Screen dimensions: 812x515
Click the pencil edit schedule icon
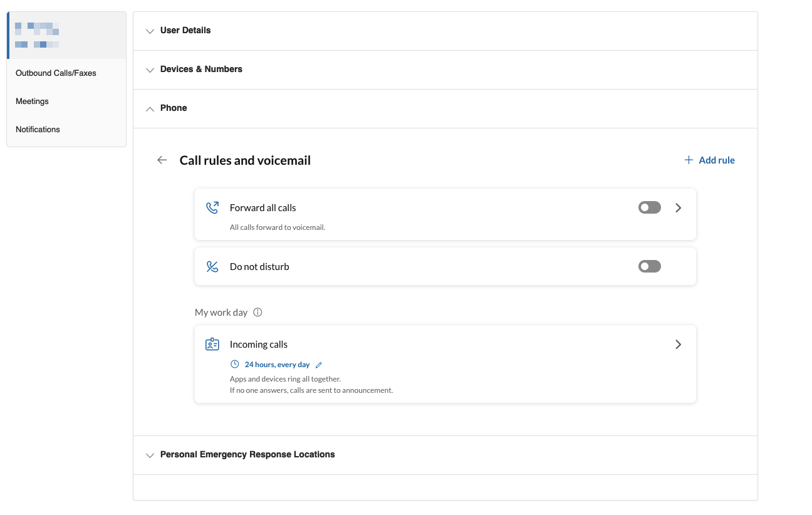click(x=319, y=365)
